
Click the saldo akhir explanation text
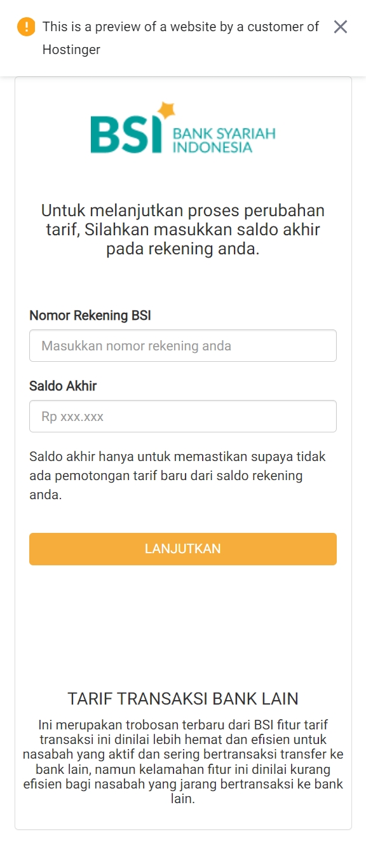183,475
